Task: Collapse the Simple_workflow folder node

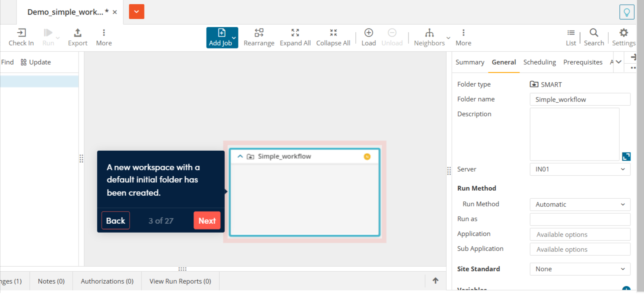Action: point(240,156)
